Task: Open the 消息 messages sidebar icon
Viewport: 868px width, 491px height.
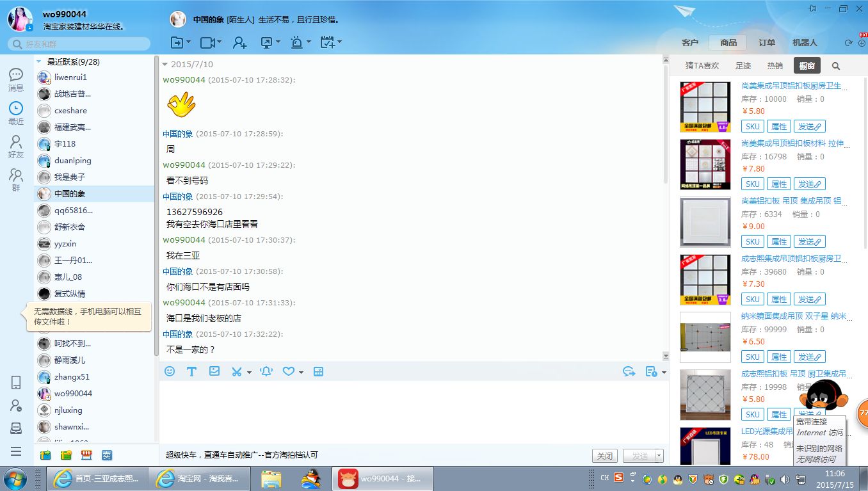Action: point(16,79)
